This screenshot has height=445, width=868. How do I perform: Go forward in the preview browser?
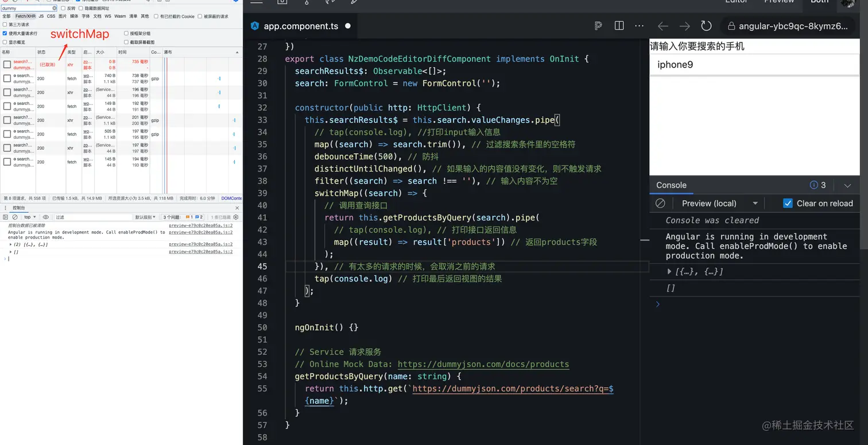coord(685,26)
